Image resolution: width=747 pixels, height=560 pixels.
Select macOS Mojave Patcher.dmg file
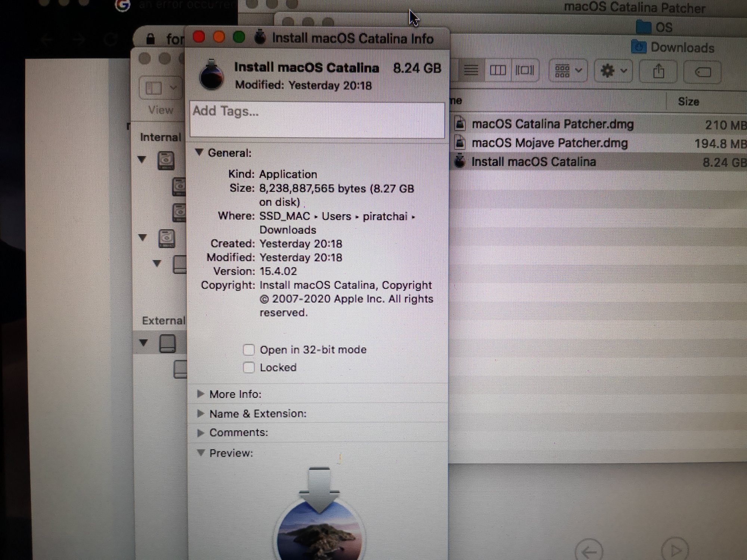(x=549, y=143)
